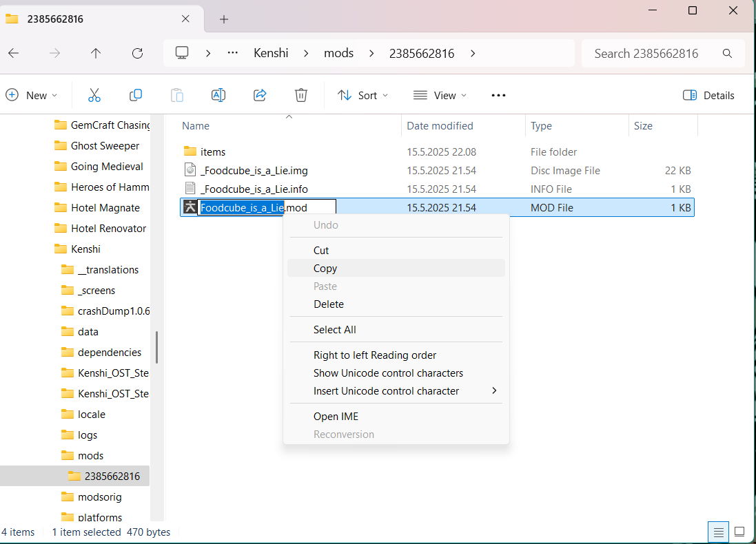Choose Cut in the context menu

click(x=396, y=250)
